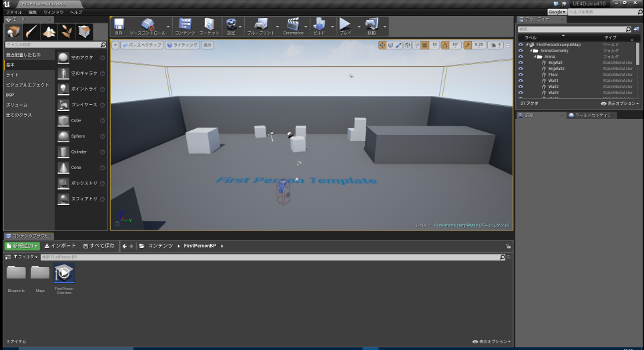This screenshot has width=644, height=350.
Task: Click the Point Light (ポイントライ) bulb icon
Action: (63, 89)
